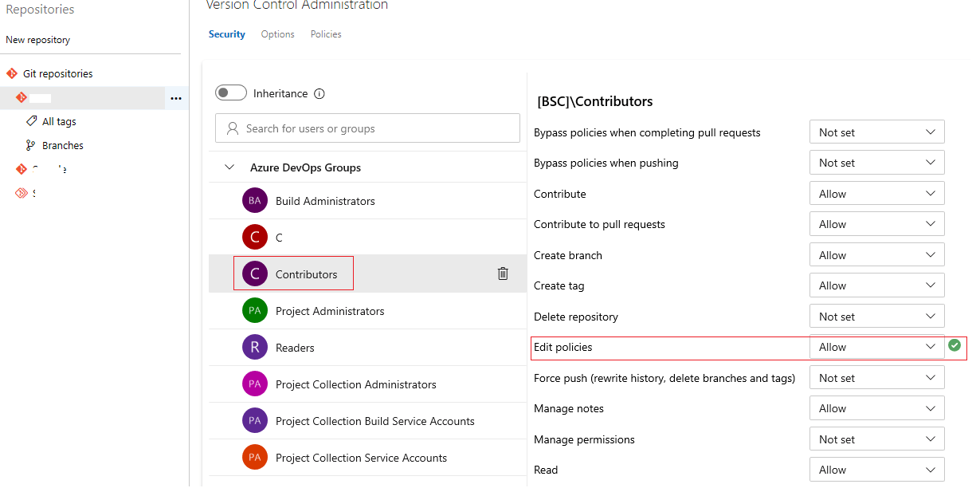
Task: Delete the Contributors group with trash icon
Action: point(503,274)
